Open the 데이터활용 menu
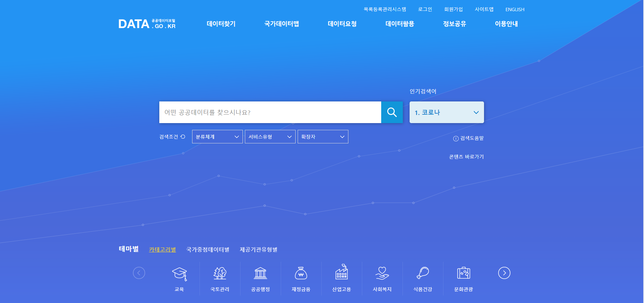The image size is (644, 303). click(400, 24)
